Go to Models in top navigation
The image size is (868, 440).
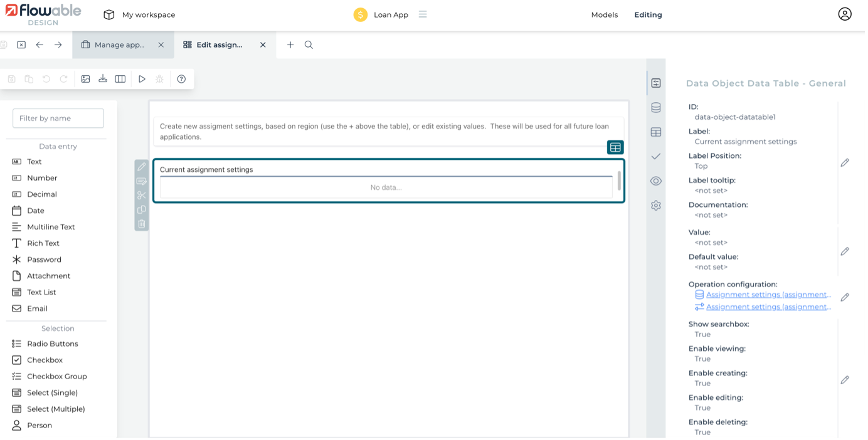pyautogui.click(x=604, y=14)
